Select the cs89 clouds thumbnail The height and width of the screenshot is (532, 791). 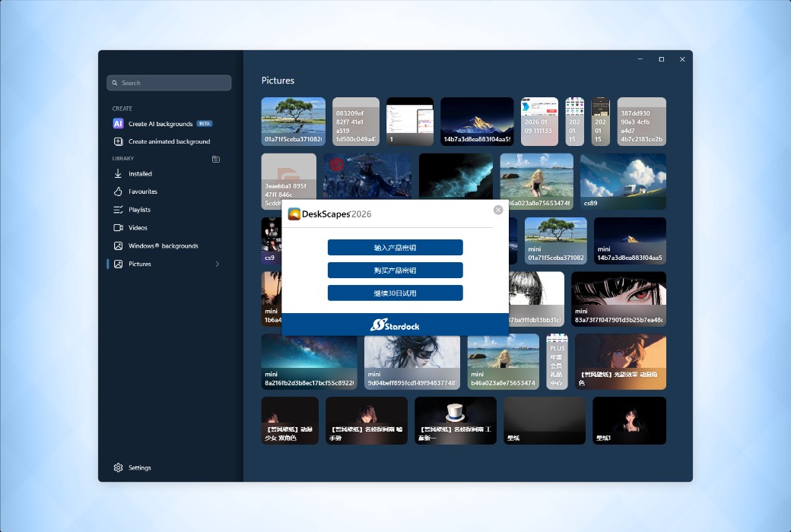click(x=623, y=182)
